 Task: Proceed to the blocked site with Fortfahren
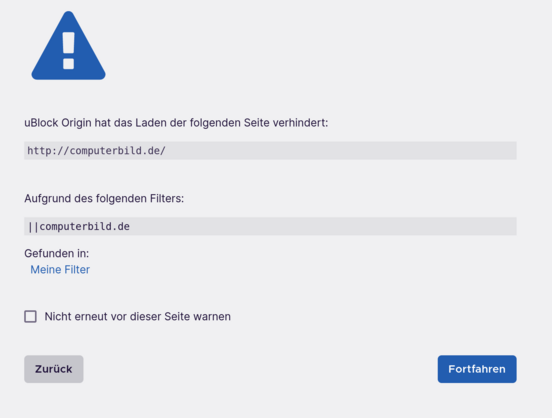pos(477,369)
